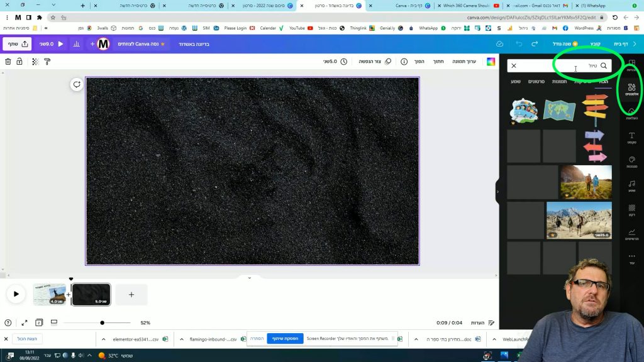
Task: Play the timeline with the round play button
Action: (16, 294)
